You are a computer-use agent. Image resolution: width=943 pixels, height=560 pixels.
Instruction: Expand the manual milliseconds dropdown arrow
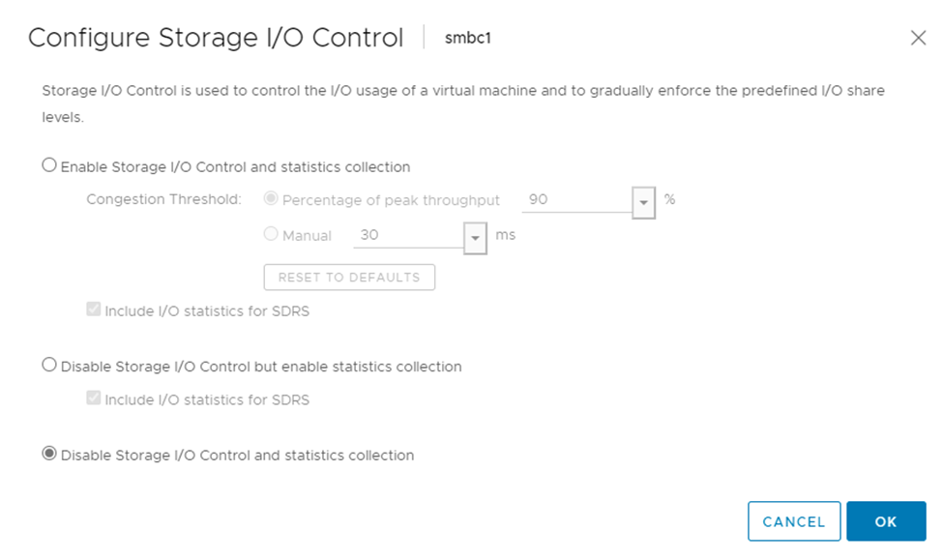click(x=475, y=237)
